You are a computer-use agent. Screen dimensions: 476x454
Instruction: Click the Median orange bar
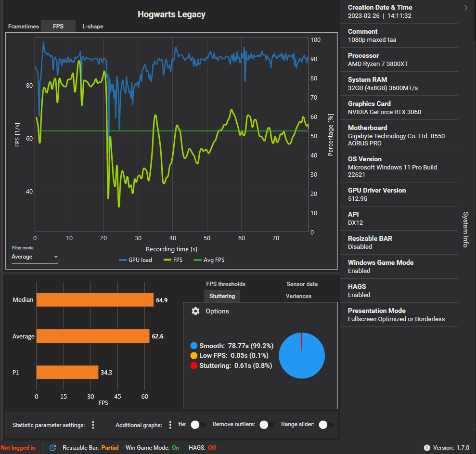(95, 300)
